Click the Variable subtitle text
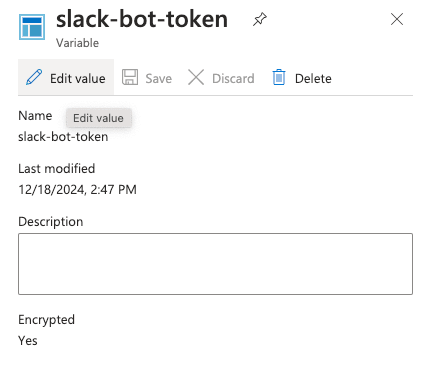Image resolution: width=424 pixels, height=378 pixels. [77, 43]
